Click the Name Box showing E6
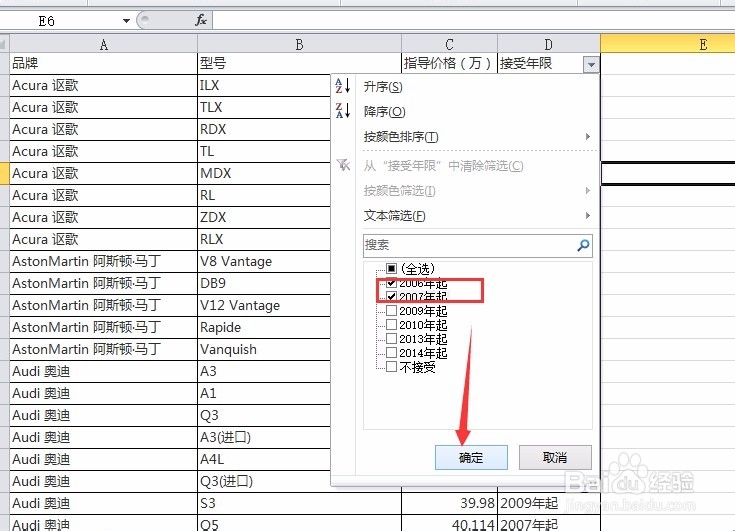The height and width of the screenshot is (531, 735). tap(61, 21)
